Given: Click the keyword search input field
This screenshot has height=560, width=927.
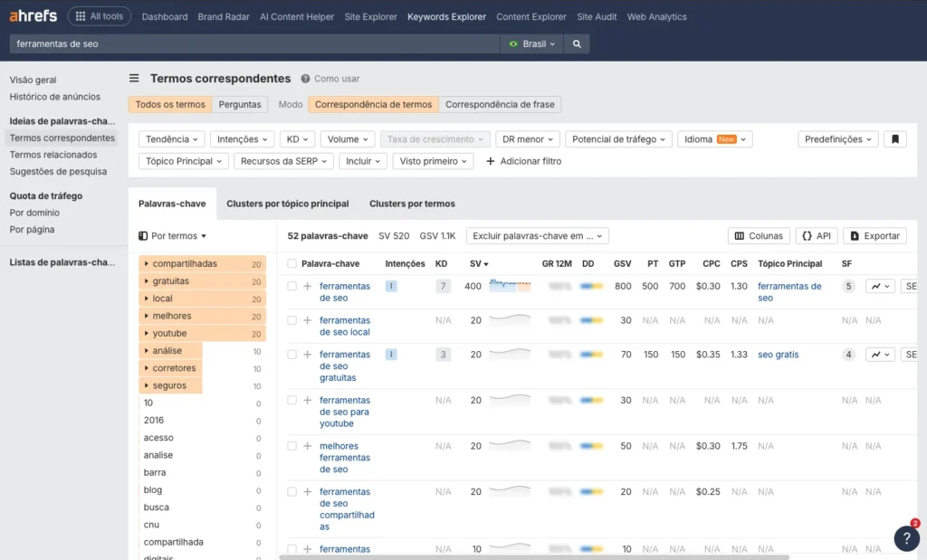Looking at the screenshot, I should point(254,43).
